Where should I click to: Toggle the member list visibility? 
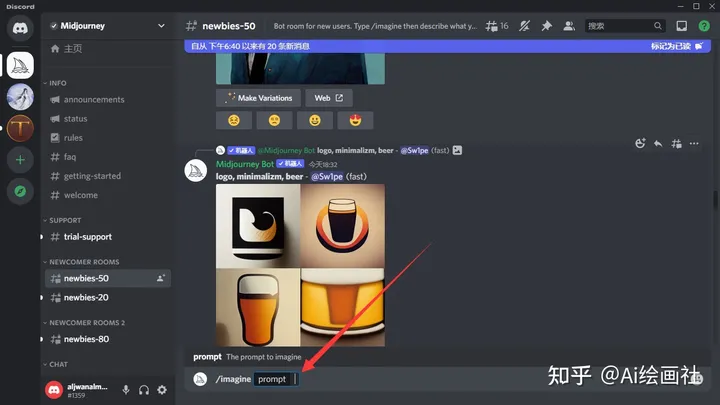click(x=569, y=26)
